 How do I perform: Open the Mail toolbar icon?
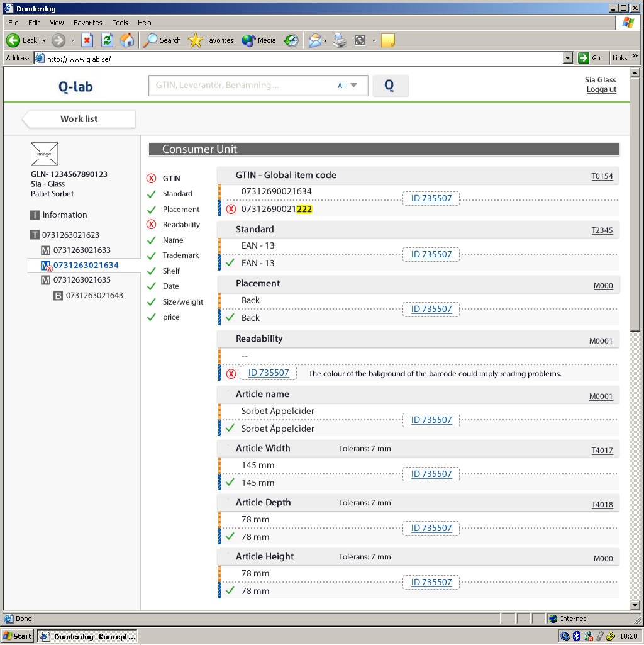point(314,40)
